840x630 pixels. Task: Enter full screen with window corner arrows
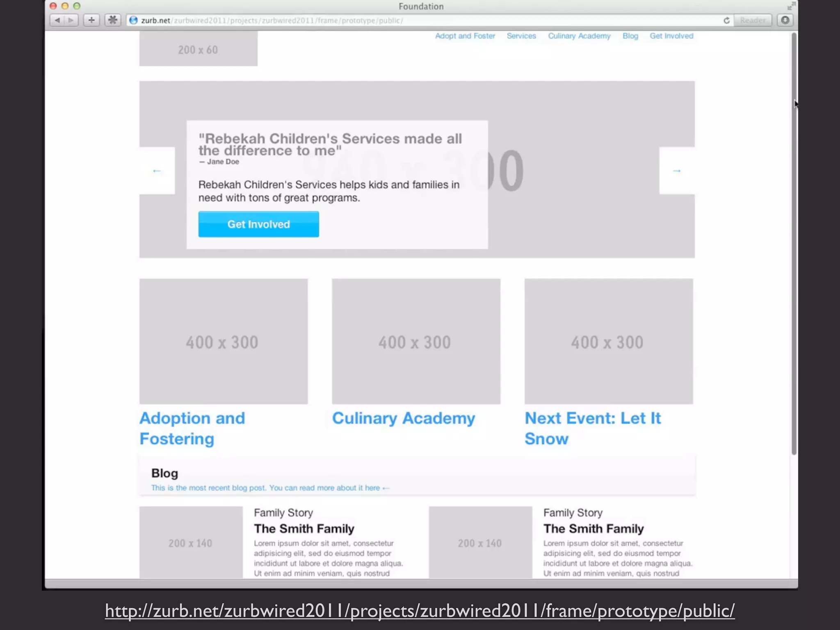click(791, 6)
